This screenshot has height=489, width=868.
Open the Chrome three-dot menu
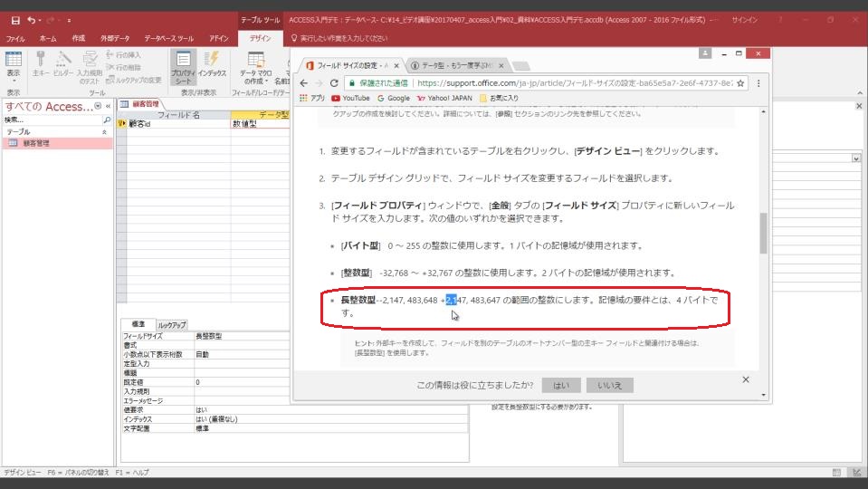click(x=758, y=84)
